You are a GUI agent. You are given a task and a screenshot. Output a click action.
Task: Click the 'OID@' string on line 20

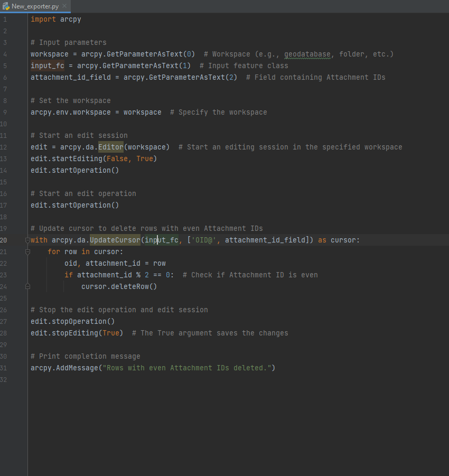tap(204, 240)
